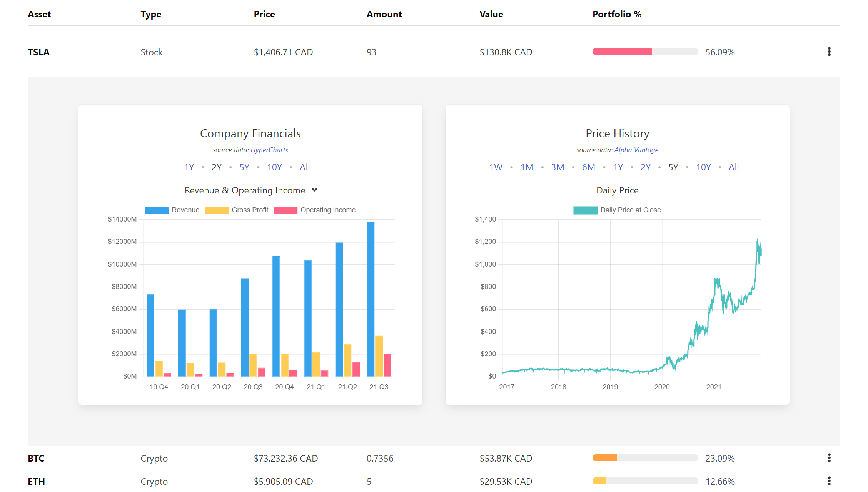The height and width of the screenshot is (492, 868).
Task: Click the Value column header
Action: tap(491, 14)
